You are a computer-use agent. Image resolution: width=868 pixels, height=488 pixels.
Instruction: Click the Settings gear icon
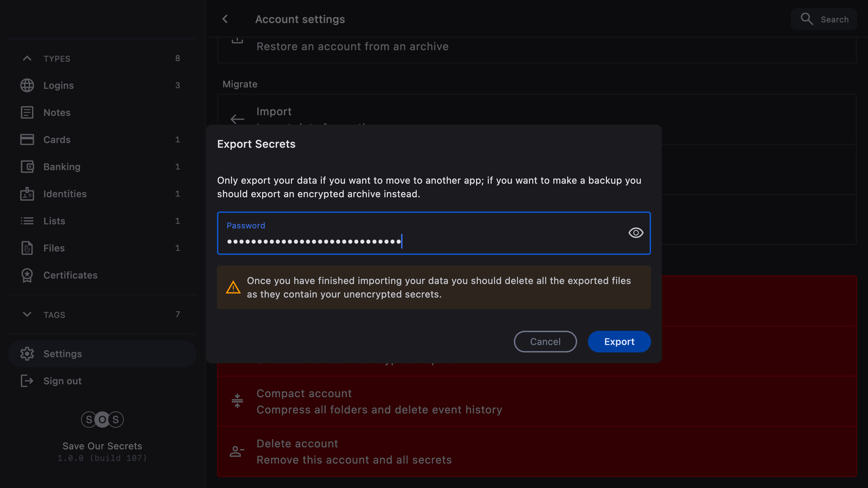coord(27,354)
